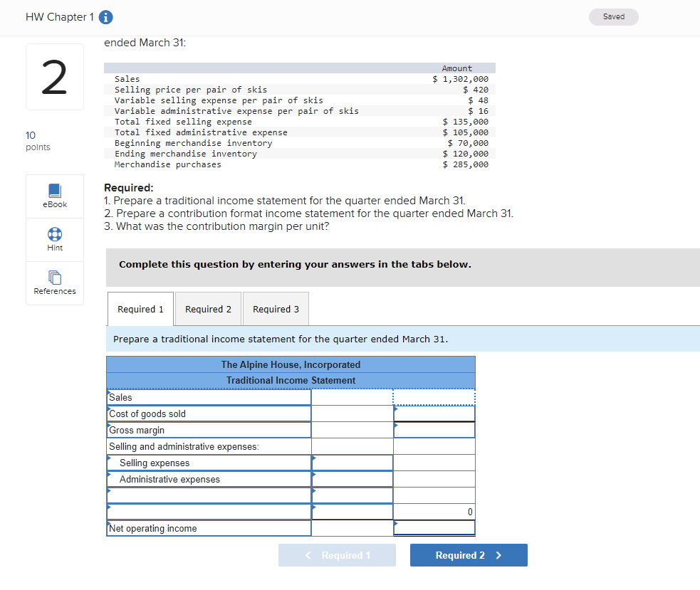Screen dimensions: 700x590
Task: Click the Merchandise purchases data row
Action: point(300,164)
